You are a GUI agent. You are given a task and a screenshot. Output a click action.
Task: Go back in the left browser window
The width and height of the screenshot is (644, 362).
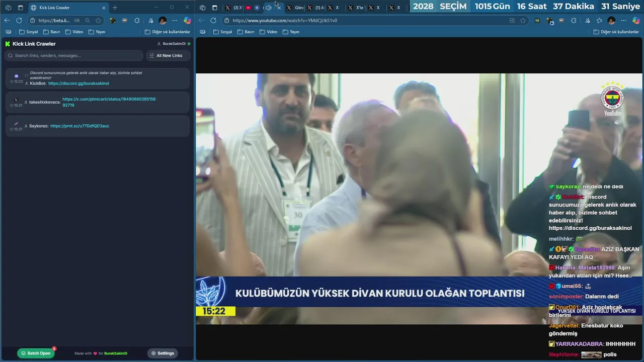(x=7, y=21)
